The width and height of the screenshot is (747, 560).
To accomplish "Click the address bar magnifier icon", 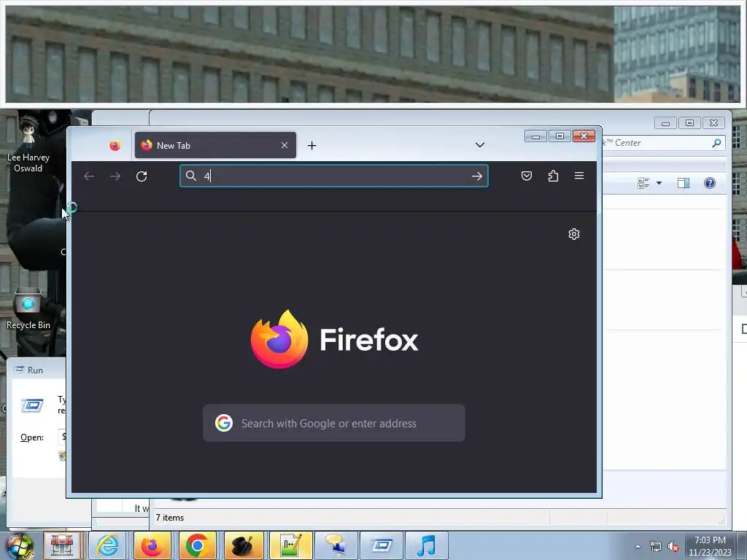I will (191, 176).
